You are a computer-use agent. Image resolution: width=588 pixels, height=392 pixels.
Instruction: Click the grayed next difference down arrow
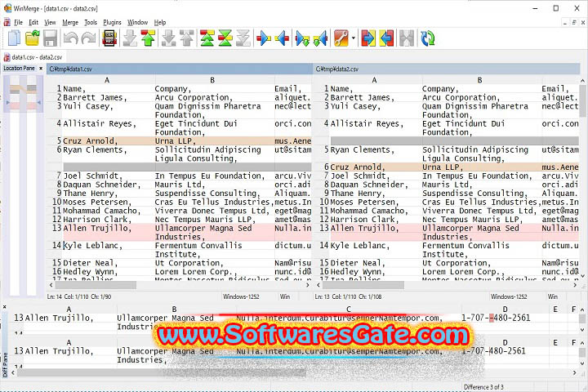point(130,38)
